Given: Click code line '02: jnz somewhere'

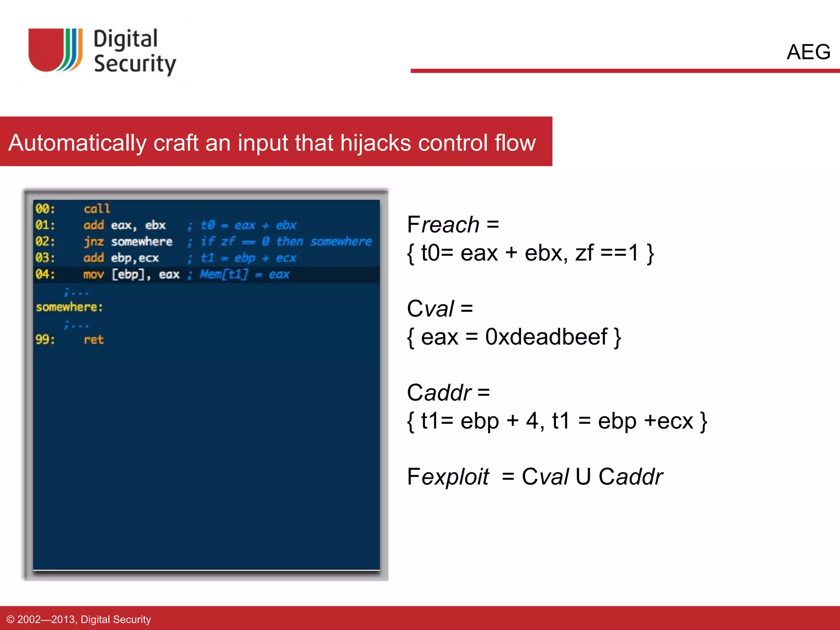Looking at the screenshot, I should 104,242.
